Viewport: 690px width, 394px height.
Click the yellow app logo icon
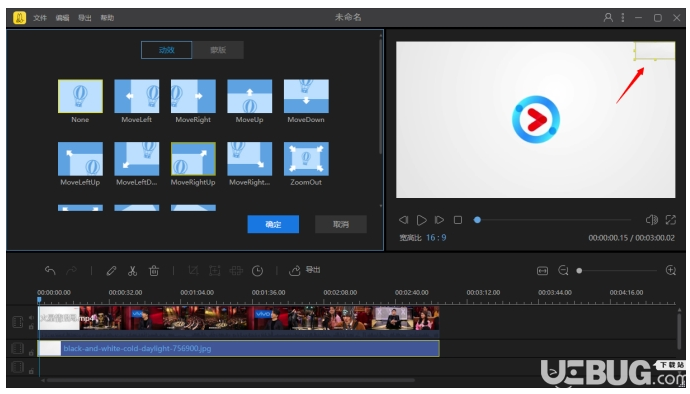[19, 18]
